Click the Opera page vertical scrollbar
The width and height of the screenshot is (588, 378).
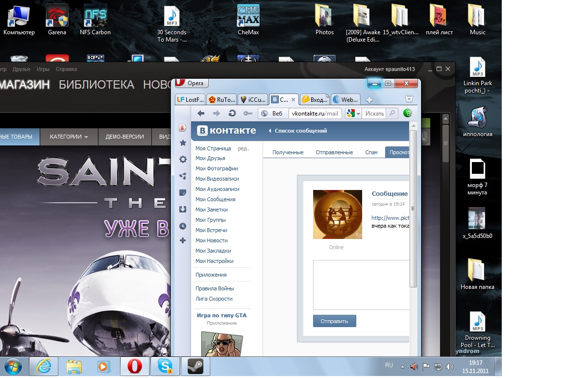click(x=413, y=209)
